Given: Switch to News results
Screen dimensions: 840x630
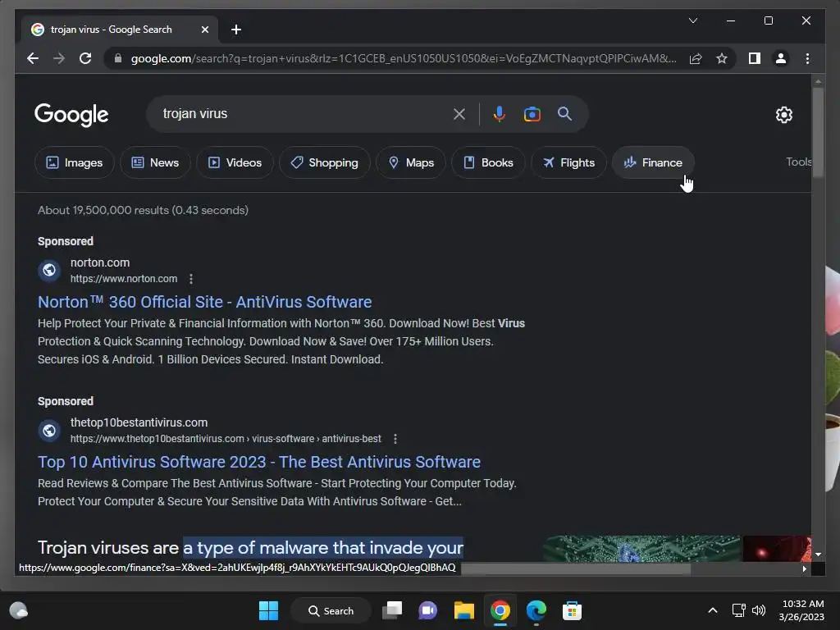Looking at the screenshot, I should pyautogui.click(x=155, y=162).
